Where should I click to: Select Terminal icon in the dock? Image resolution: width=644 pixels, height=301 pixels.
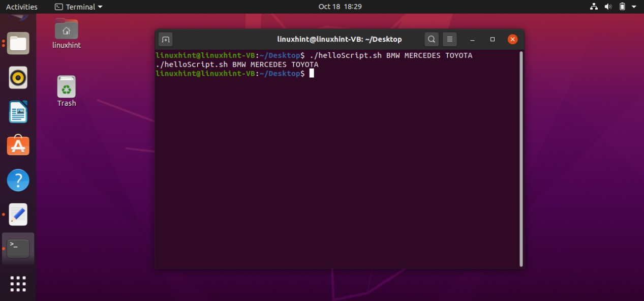pos(18,249)
